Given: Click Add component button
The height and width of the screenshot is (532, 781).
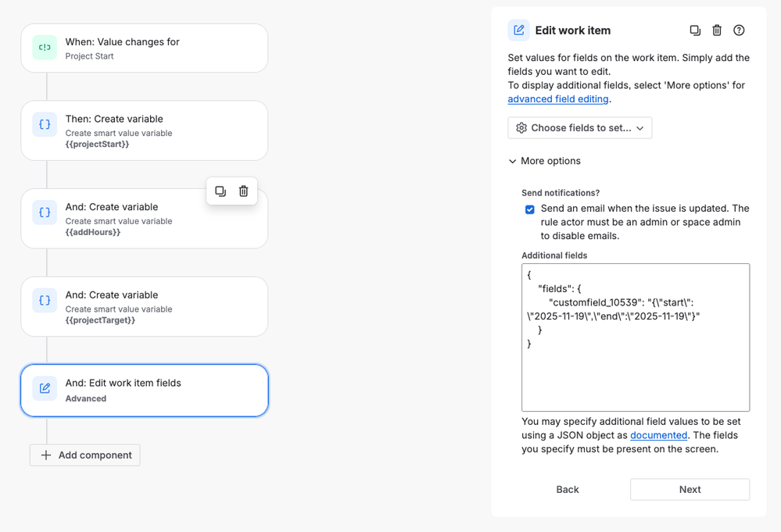Looking at the screenshot, I should point(85,455).
